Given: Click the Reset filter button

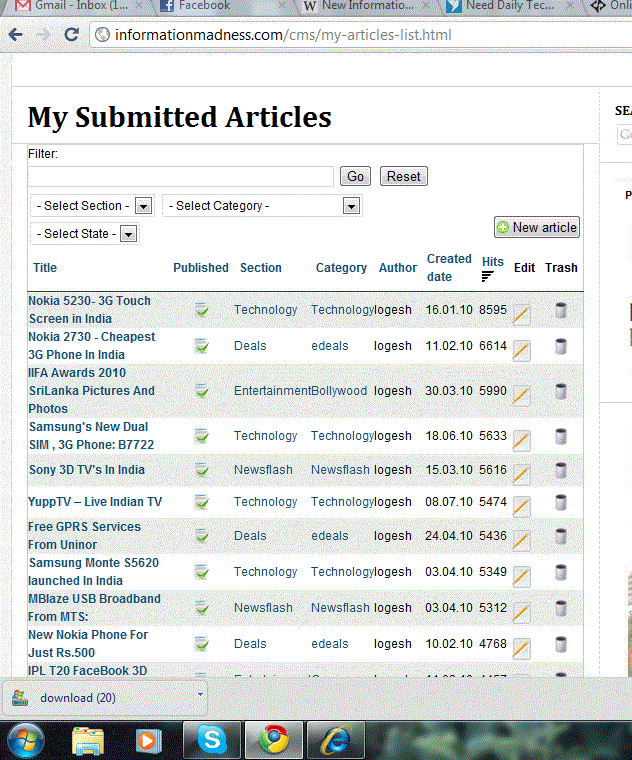Looking at the screenshot, I should pos(403,176).
